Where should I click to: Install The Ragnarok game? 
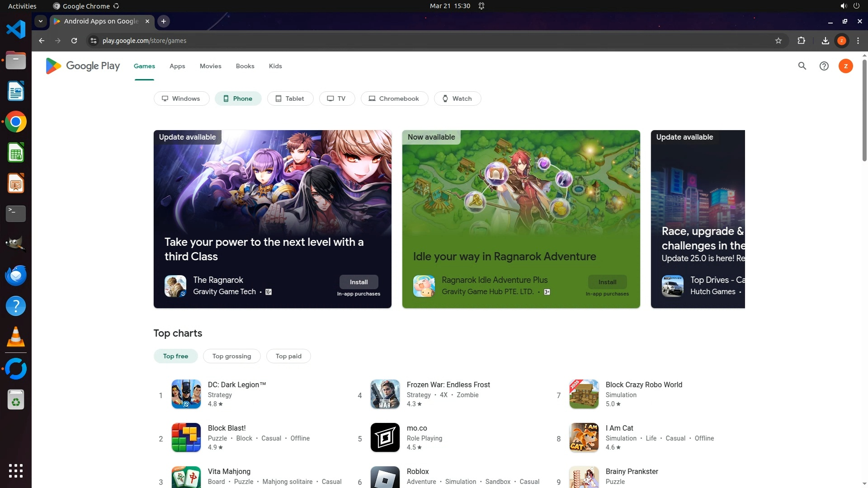click(359, 282)
